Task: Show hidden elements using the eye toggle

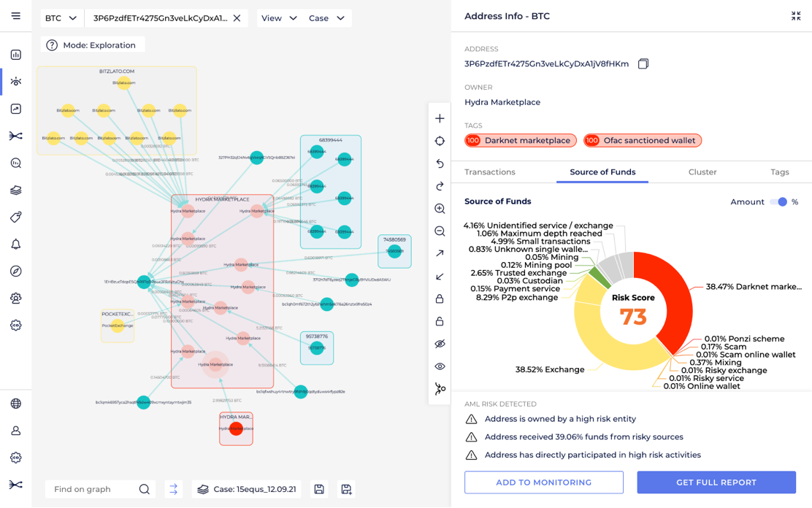Action: [440, 366]
